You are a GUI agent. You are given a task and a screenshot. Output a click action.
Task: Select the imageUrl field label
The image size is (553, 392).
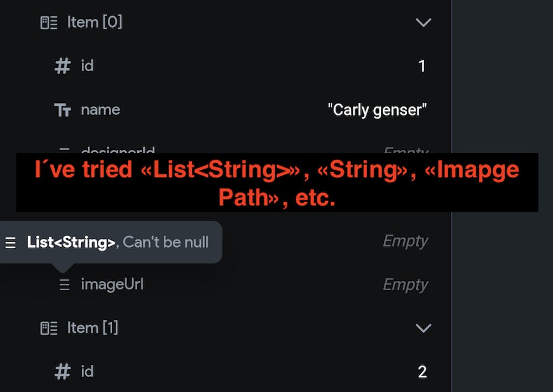[x=112, y=285]
